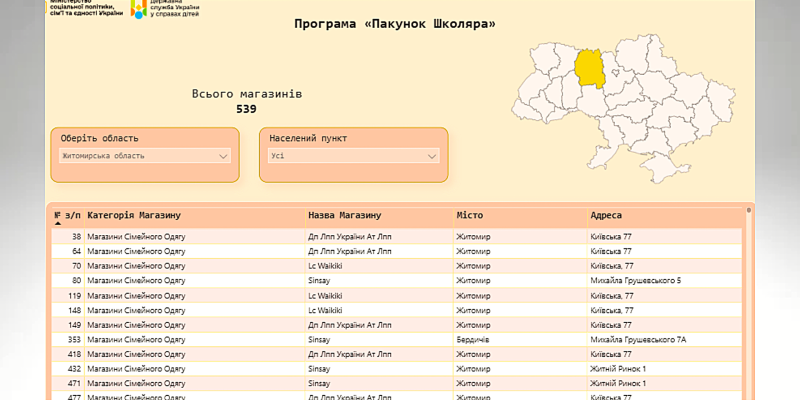Click the Всього магазинів 539 counter card
This screenshot has height=400, width=800.
pyautogui.click(x=246, y=101)
